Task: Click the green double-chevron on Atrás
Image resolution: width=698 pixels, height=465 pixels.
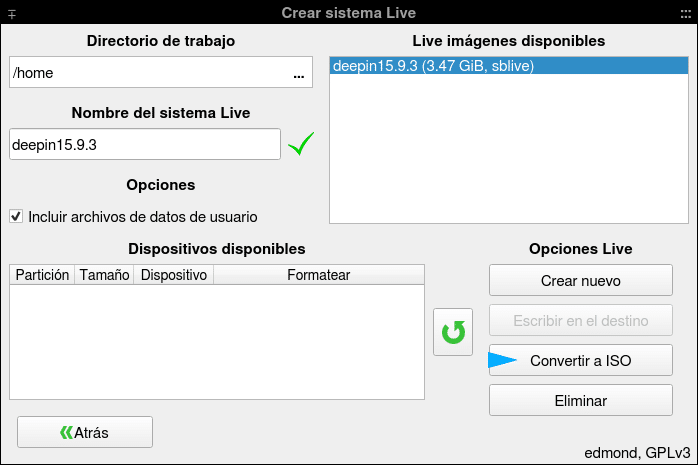Action: [x=66, y=433]
